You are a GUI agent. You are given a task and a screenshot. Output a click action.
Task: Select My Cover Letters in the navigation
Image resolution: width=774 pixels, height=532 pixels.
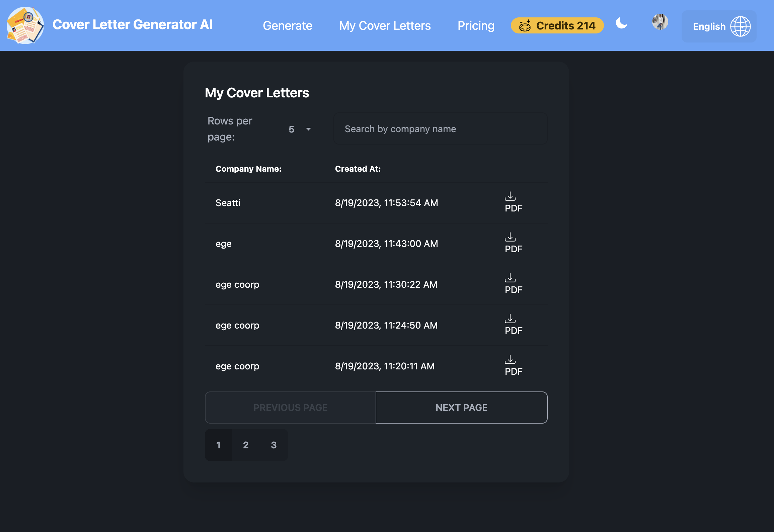[x=385, y=25]
